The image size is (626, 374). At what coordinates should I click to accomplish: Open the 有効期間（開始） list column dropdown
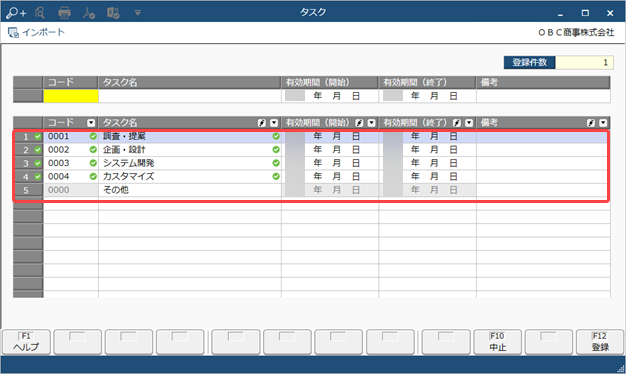(x=371, y=123)
